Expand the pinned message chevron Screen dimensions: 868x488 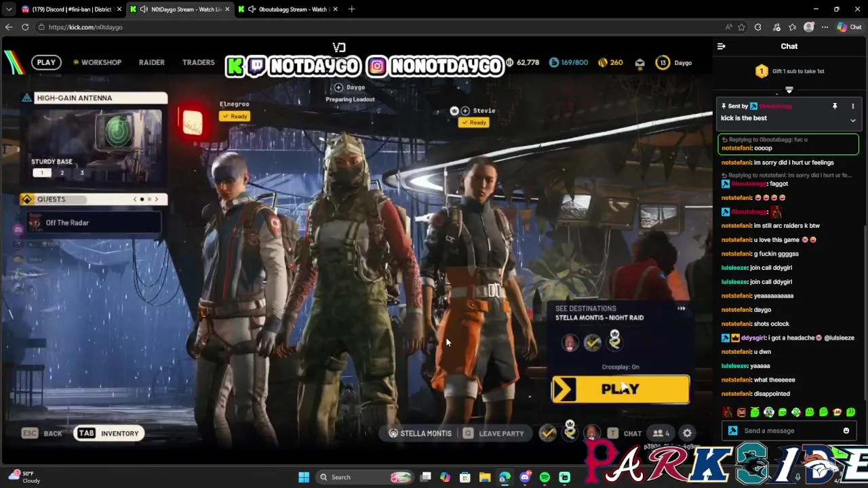[852, 121]
